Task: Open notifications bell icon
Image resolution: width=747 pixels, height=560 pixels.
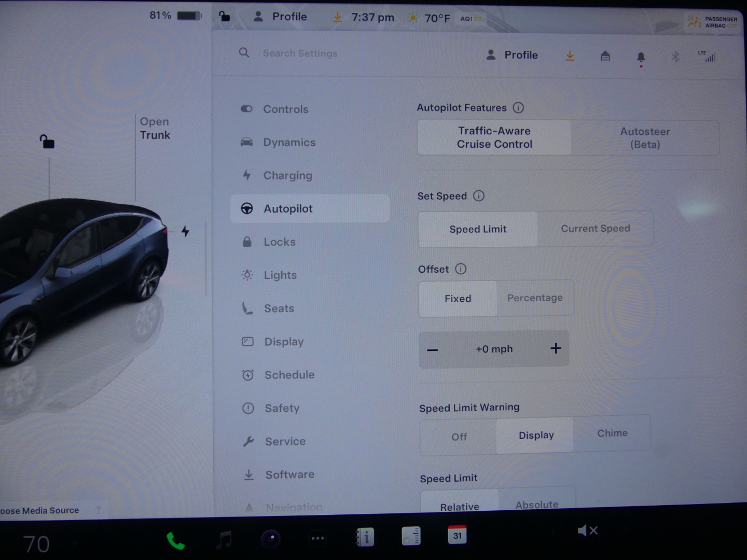Action: pyautogui.click(x=641, y=57)
